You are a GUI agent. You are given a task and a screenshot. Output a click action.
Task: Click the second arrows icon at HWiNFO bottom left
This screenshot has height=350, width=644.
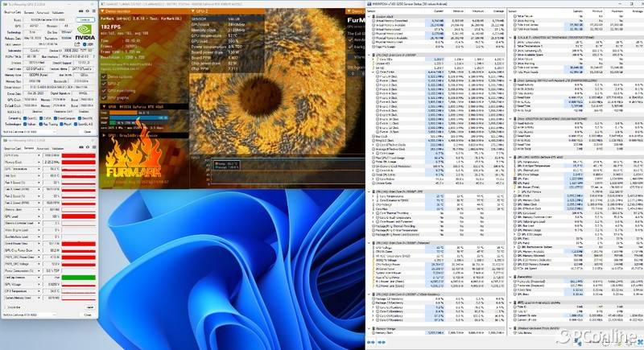pyautogui.click(x=382, y=342)
